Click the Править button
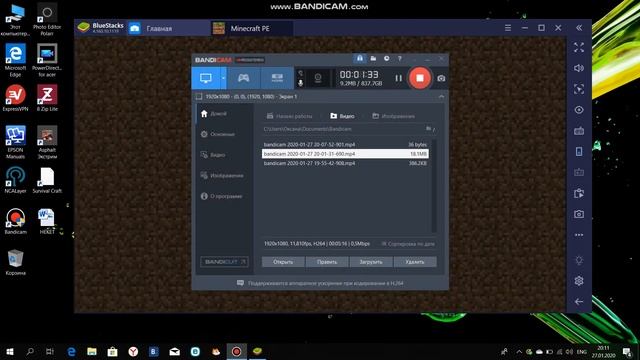The width and height of the screenshot is (640, 360). 327,262
